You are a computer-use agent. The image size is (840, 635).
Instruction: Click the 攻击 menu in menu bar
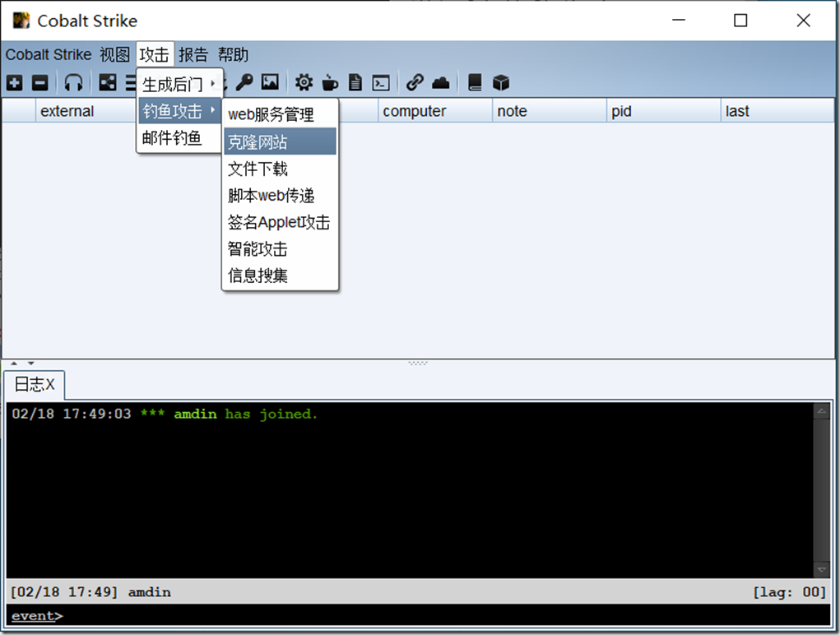(x=155, y=54)
